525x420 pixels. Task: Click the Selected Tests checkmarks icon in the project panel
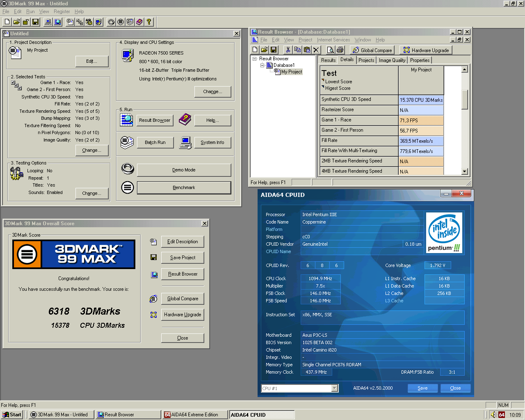(16, 85)
